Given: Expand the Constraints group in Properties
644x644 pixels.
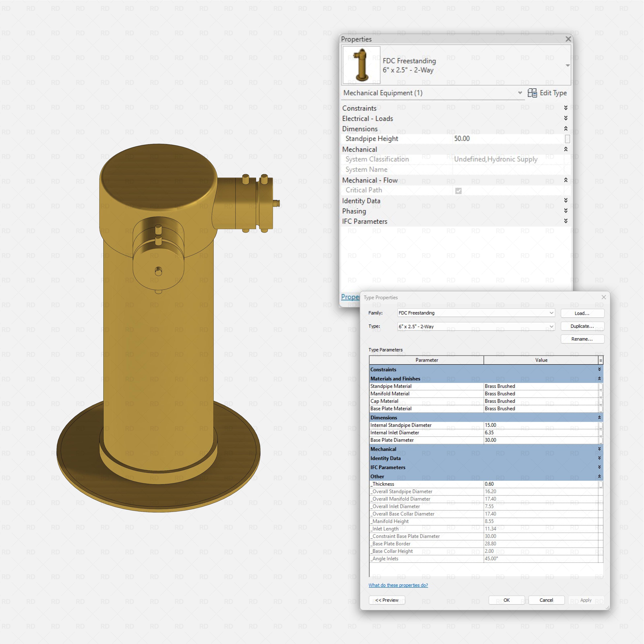Looking at the screenshot, I should pos(566,108).
